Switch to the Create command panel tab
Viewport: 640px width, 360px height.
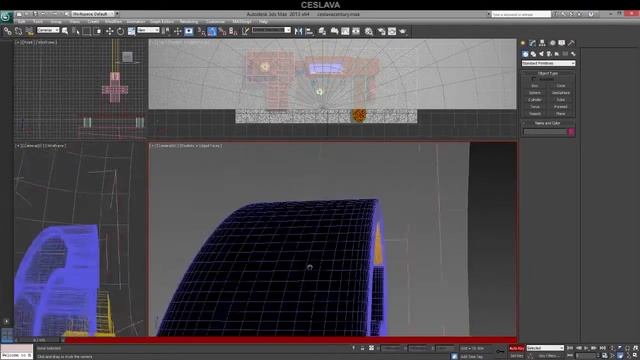[x=523, y=43]
